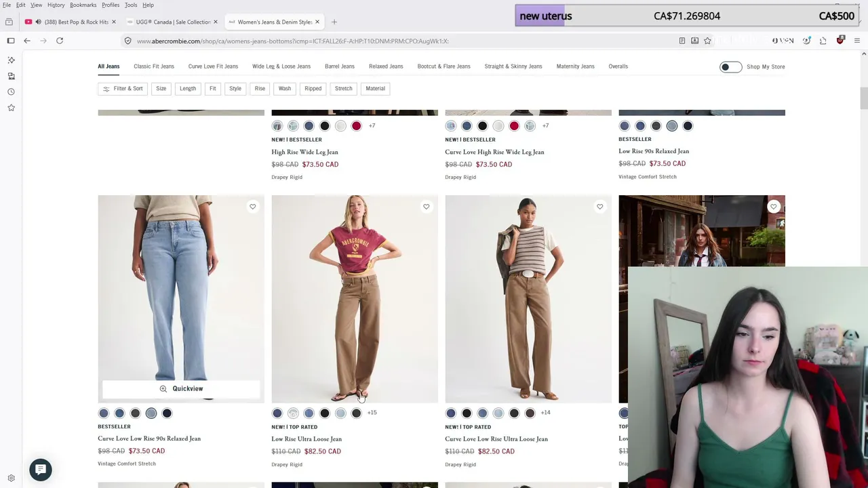Expand the Length filter
This screenshot has width=868, height=488.
click(x=188, y=88)
